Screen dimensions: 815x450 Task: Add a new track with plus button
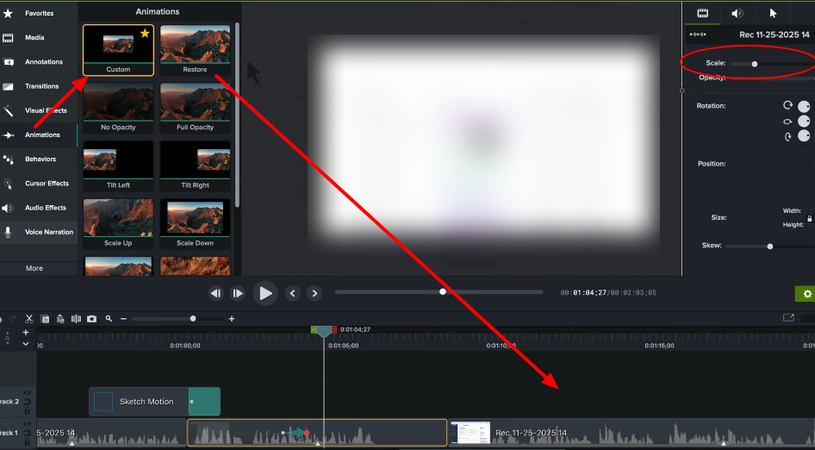pos(25,332)
